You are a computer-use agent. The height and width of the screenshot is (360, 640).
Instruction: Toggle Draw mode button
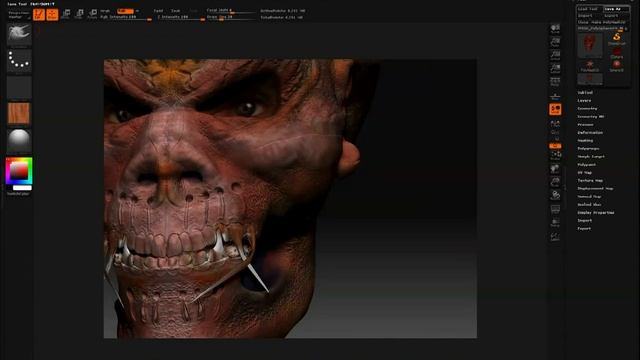pos(52,15)
